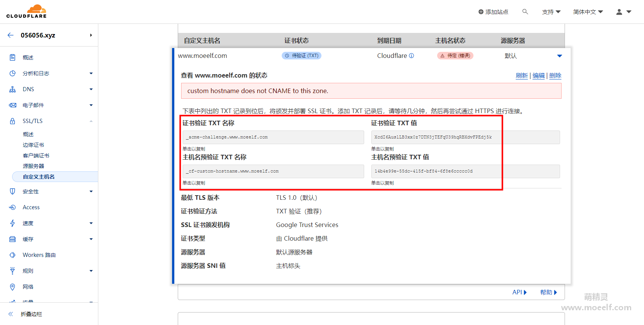Open the Simplified Chinese language dropdown

click(588, 12)
